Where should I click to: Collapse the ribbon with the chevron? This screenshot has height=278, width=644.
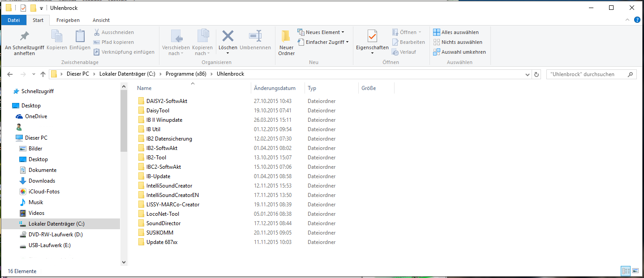click(x=628, y=20)
